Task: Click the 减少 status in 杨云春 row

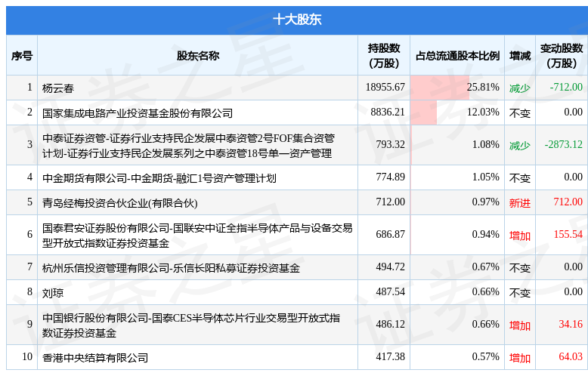Action: tap(520, 88)
